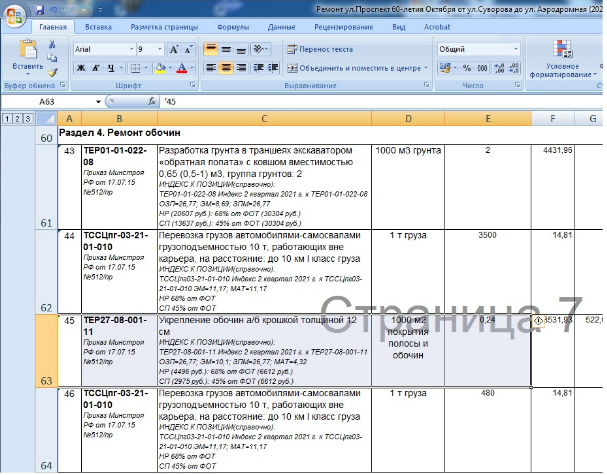Apply fill color bucket

[160, 68]
